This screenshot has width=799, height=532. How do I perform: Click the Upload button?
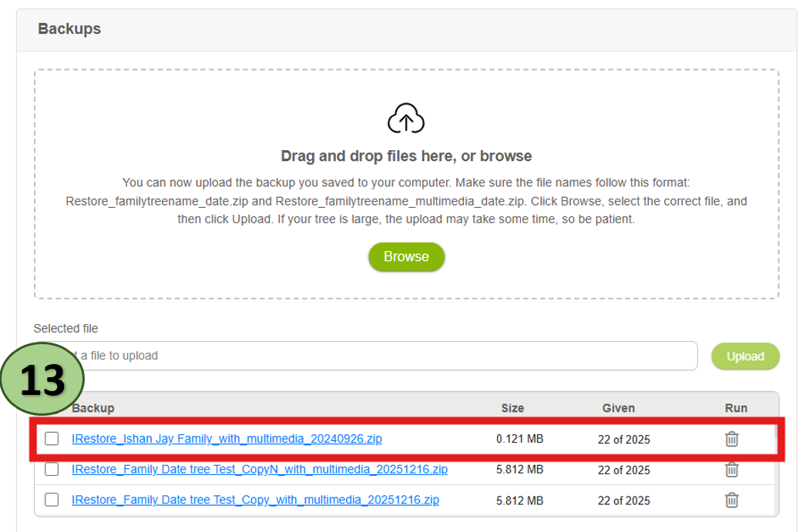[744, 356]
